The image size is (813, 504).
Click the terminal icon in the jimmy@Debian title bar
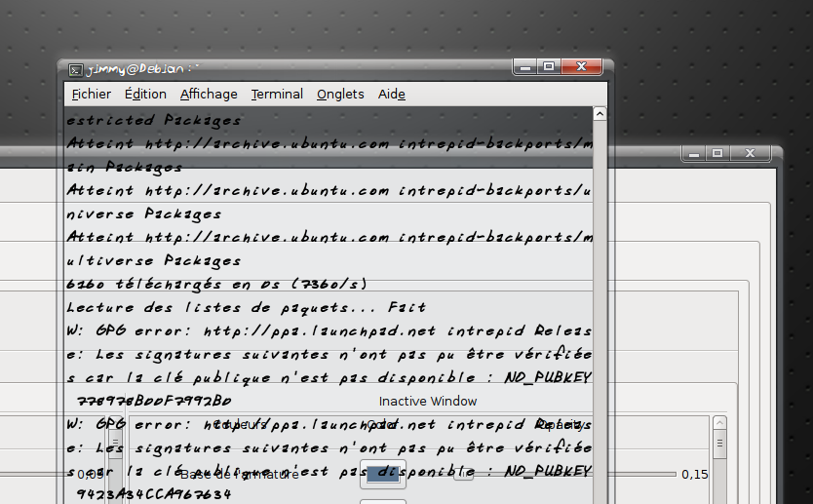76,70
